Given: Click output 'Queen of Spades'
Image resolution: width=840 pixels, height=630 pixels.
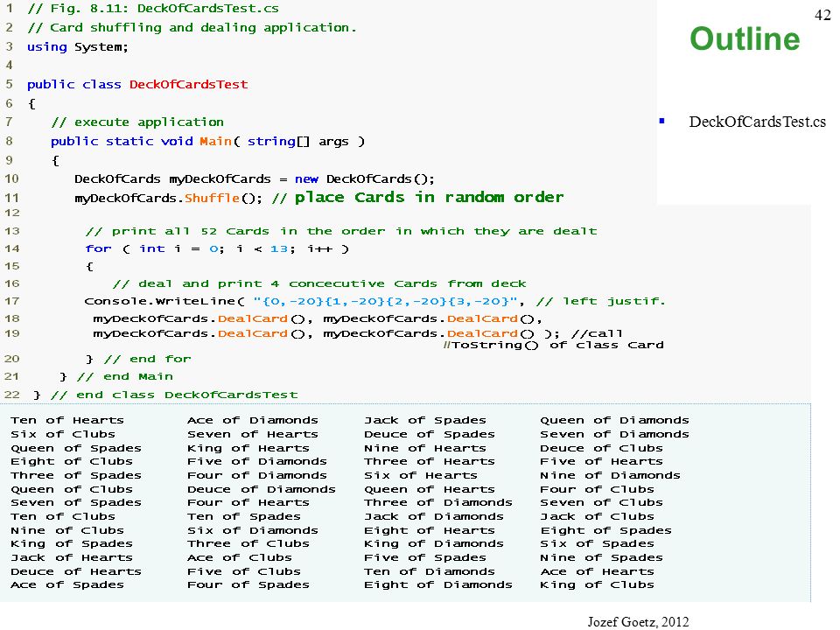Looking at the screenshot, I should (75, 448).
